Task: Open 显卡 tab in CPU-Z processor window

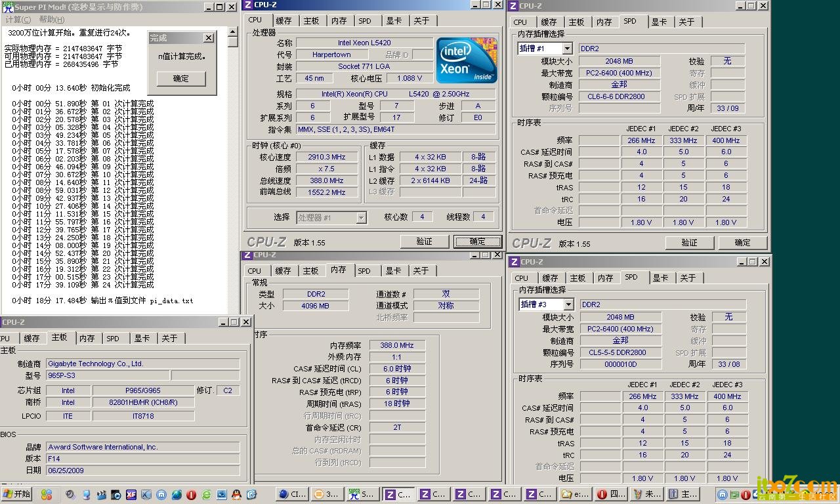Action: click(394, 21)
